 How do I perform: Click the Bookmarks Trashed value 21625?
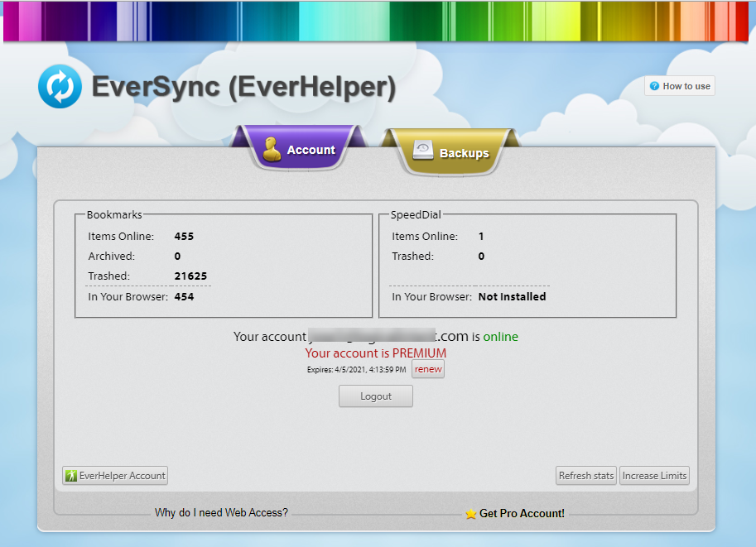190,276
